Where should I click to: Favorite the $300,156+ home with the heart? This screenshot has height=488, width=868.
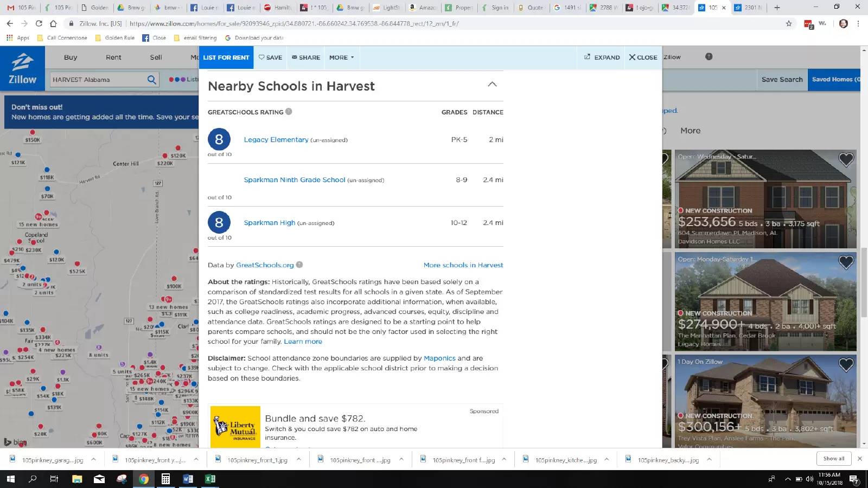[x=846, y=365]
